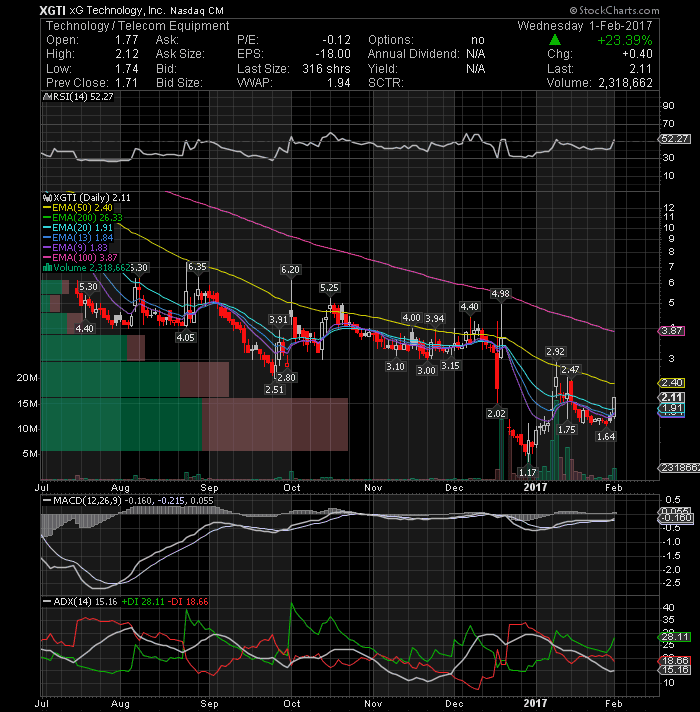Click the 6.20 price peak label
This screenshot has width=700, height=712.
[x=290, y=270]
